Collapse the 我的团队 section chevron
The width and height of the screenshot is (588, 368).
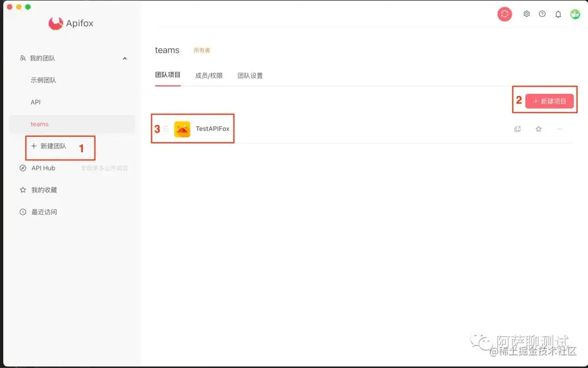click(125, 58)
